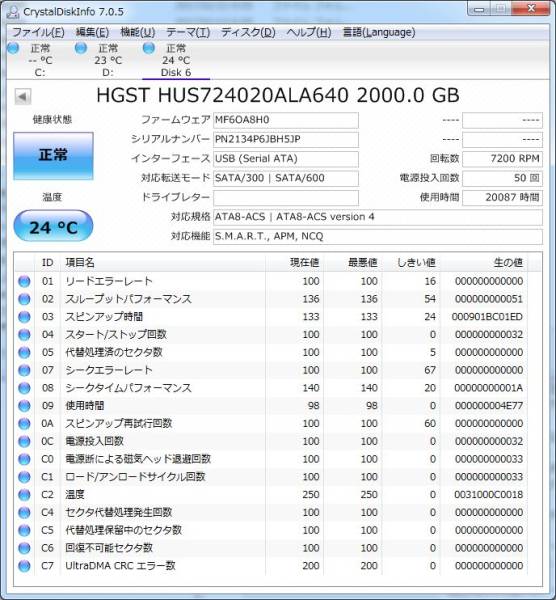The height and width of the screenshot is (600, 556).
Task: Open the ヘルプ(H) menu
Action: click(308, 32)
